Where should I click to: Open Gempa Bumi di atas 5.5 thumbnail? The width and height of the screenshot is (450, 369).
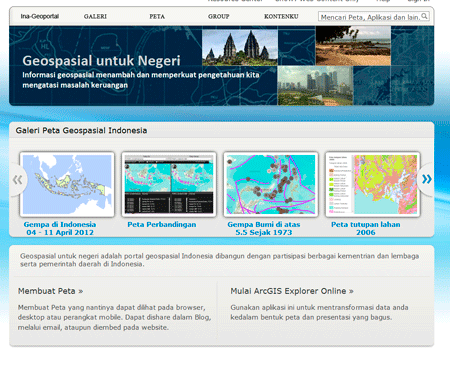[271, 184]
